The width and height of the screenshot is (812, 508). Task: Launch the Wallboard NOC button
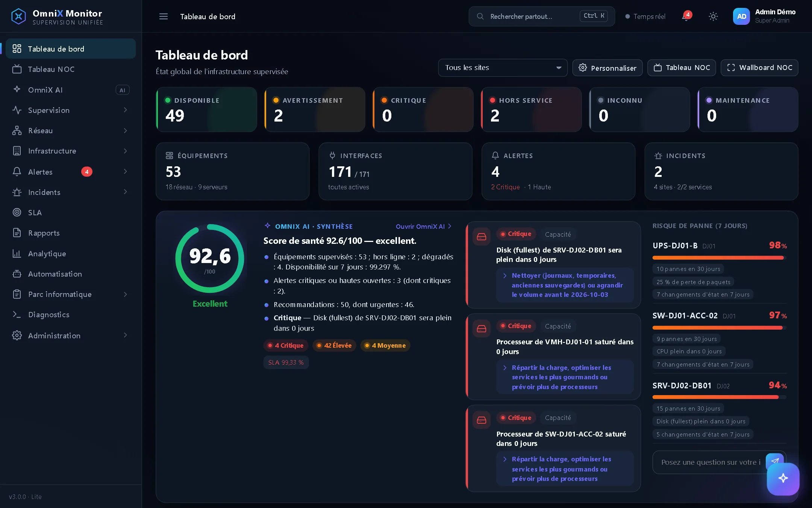point(759,68)
